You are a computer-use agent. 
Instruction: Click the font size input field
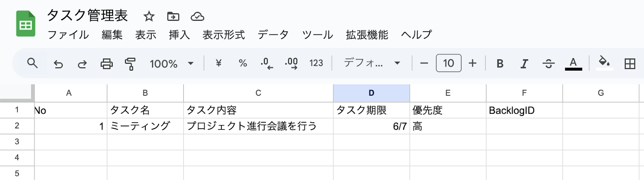(448, 63)
